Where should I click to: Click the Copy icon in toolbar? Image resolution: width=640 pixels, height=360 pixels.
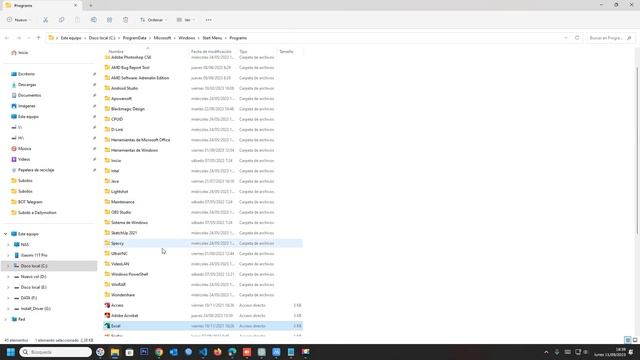(61, 20)
